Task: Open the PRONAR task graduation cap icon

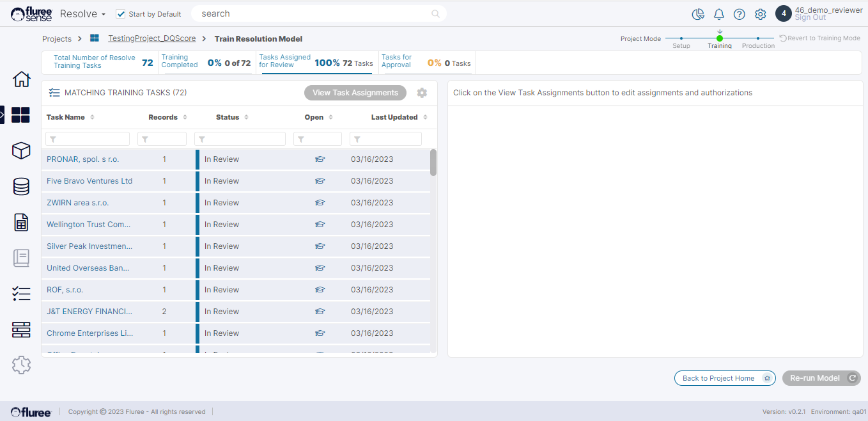Action: [320, 159]
